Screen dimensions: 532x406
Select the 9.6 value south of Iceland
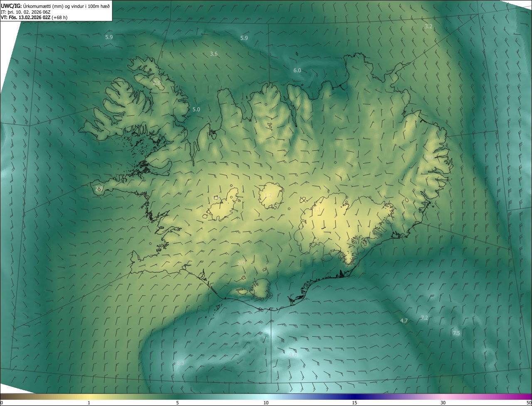[x=293, y=354]
